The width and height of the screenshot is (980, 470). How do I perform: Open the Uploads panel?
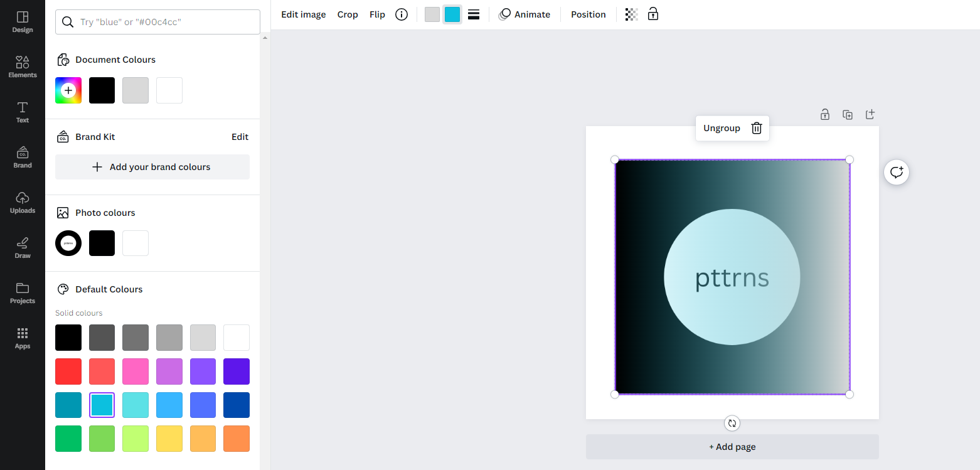23,202
